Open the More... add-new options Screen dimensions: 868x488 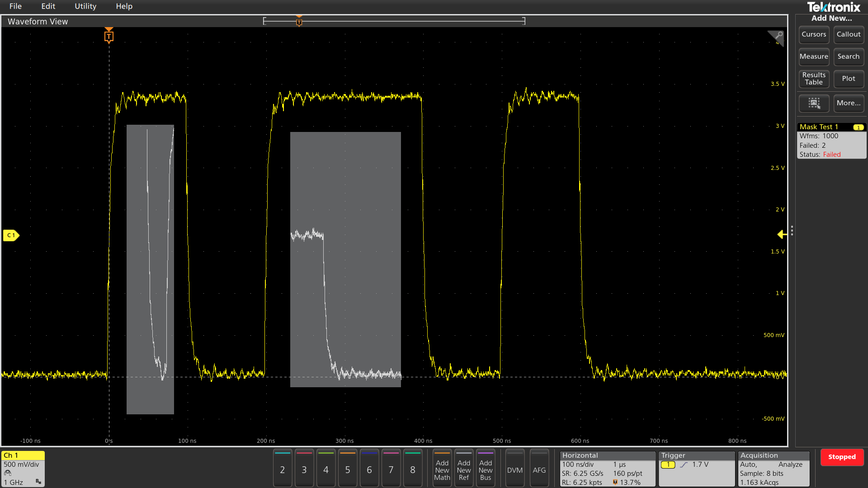(848, 103)
